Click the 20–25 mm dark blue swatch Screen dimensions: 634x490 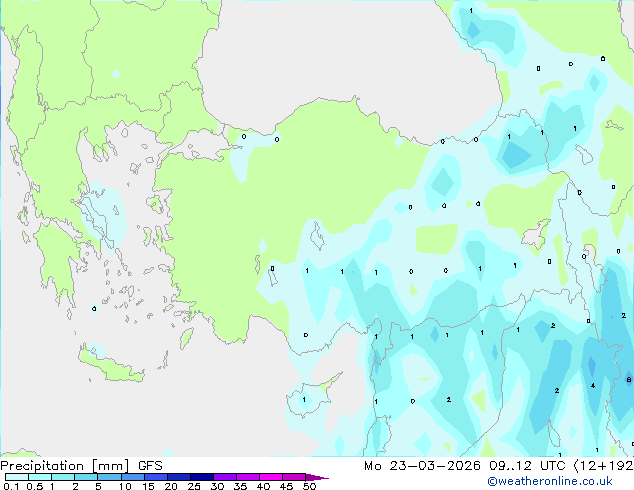point(178,477)
